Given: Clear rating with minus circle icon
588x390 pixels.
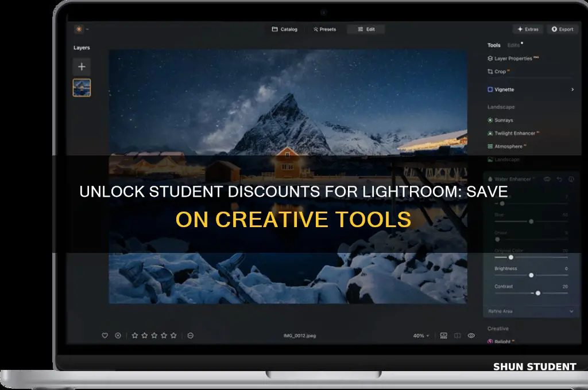Looking at the screenshot, I should pyautogui.click(x=191, y=336).
